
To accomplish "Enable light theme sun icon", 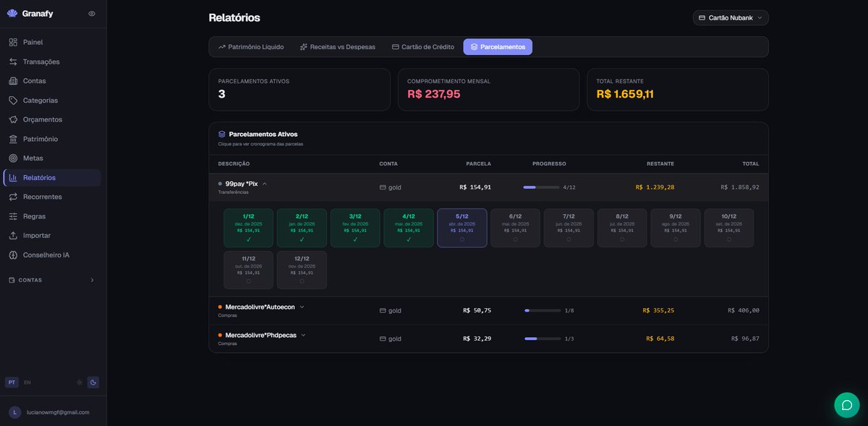I will point(80,383).
